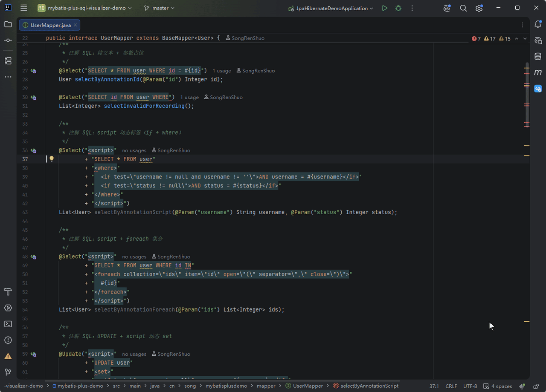Go to next highlighted error arrow
Viewport: 546px width, 392px height.
525,39
